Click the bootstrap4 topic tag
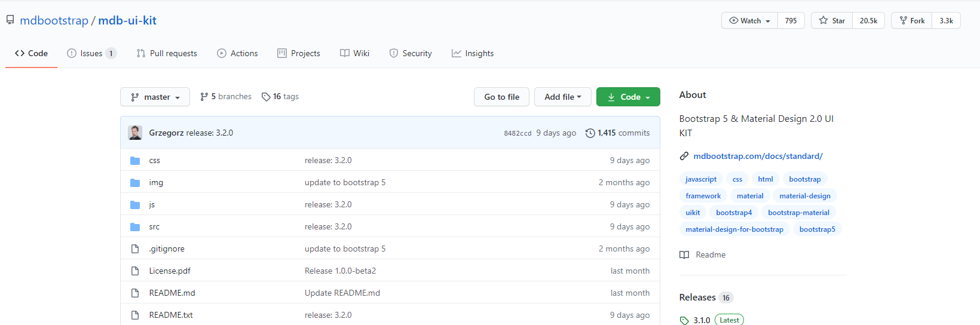 [x=734, y=213]
